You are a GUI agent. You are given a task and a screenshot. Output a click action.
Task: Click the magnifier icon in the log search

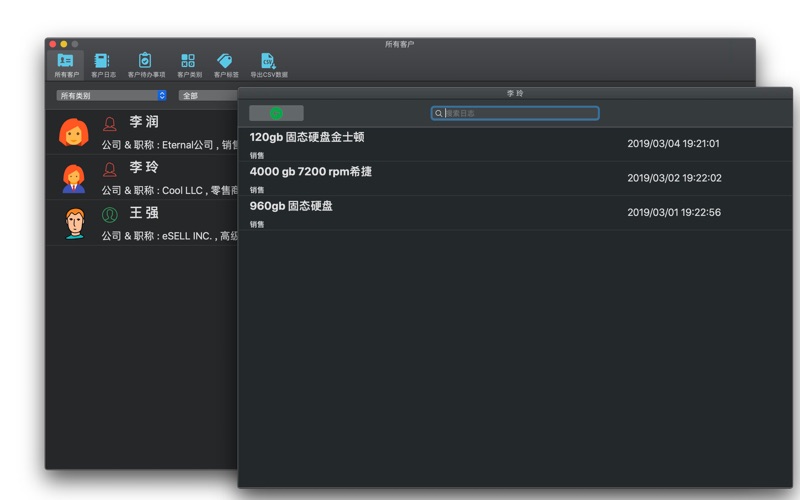(439, 114)
